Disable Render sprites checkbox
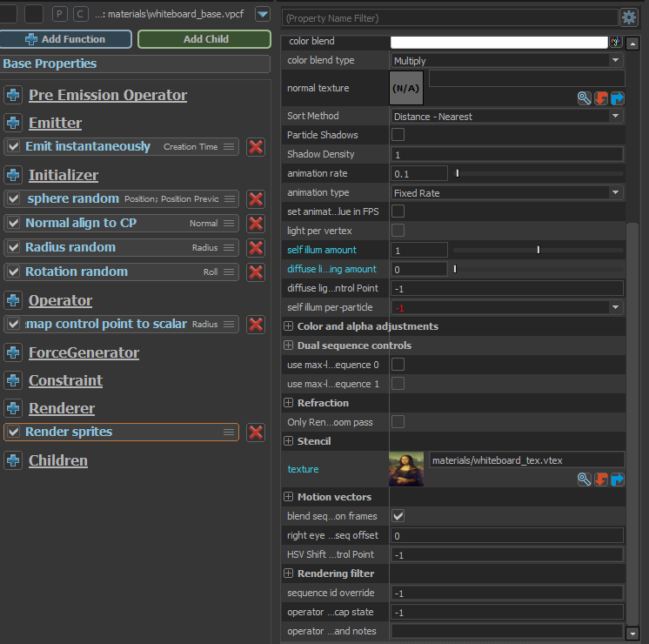The height and width of the screenshot is (644, 649). (14, 432)
